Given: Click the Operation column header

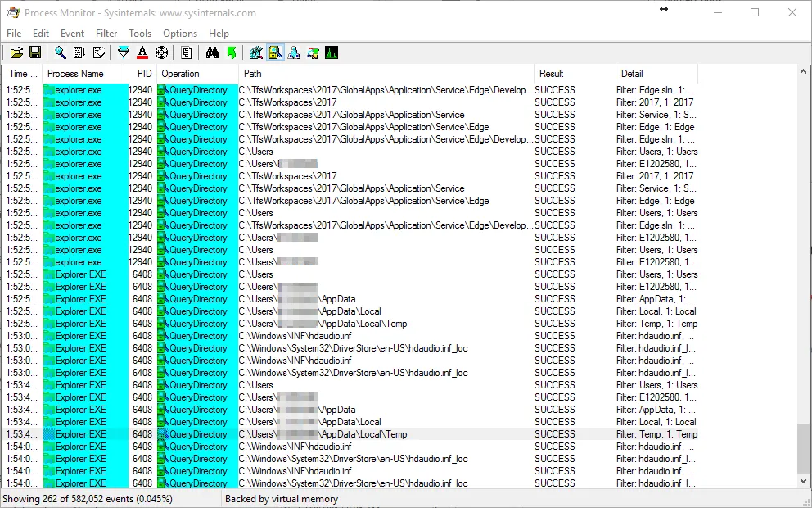Looking at the screenshot, I should [x=197, y=74].
